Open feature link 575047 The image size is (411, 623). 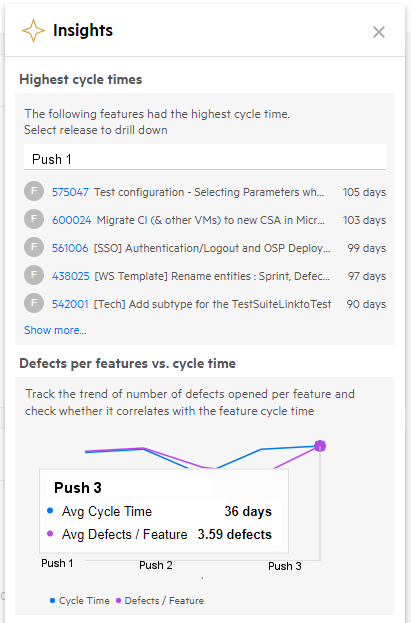coord(70,192)
